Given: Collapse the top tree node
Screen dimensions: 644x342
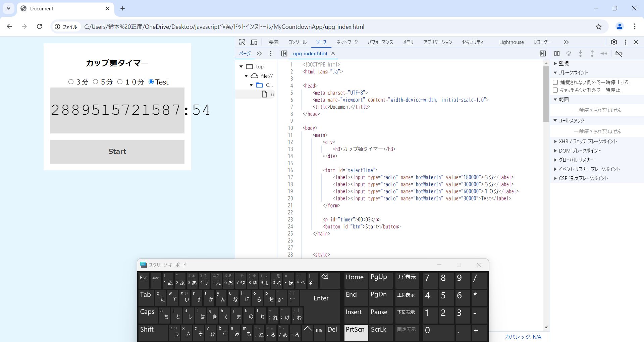Looking at the screenshot, I should point(241,67).
